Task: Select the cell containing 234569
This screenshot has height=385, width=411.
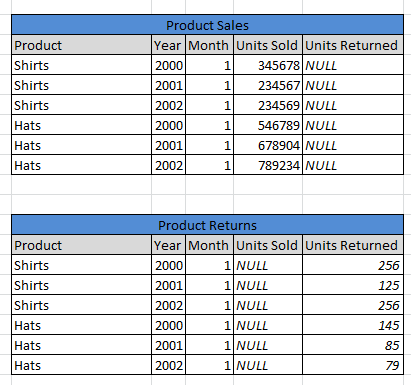Action: 268,105
